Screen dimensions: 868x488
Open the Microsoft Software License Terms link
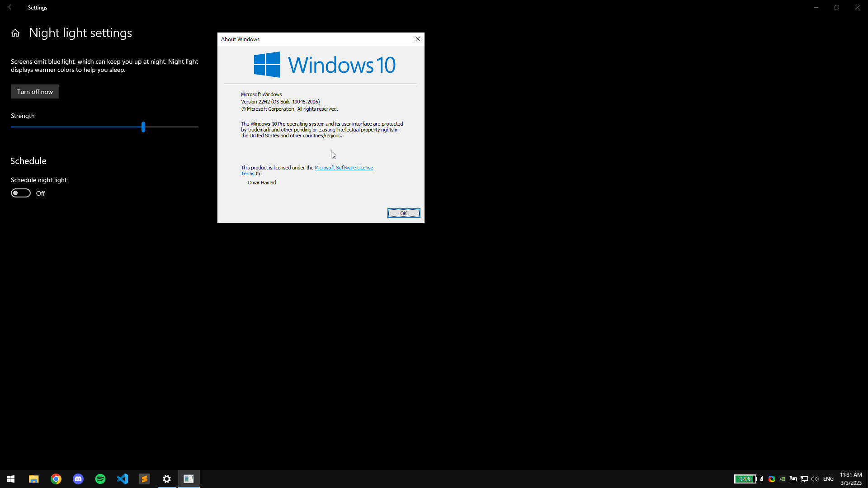(x=344, y=168)
